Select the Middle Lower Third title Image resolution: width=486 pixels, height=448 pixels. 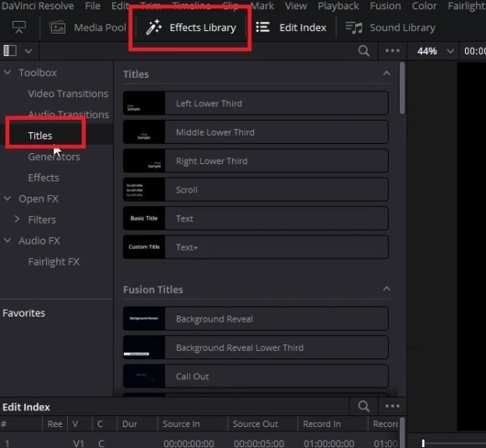[256, 132]
